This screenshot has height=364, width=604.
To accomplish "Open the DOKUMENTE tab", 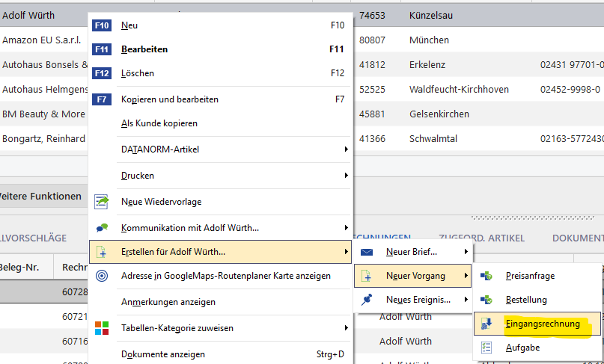I will tap(578, 238).
